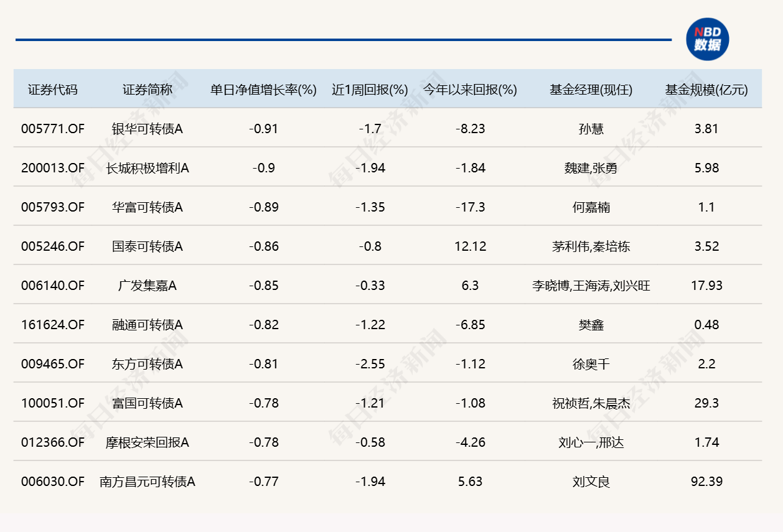Click year-to-date return 5.63
Screen dimensions: 783x532
tap(470, 482)
